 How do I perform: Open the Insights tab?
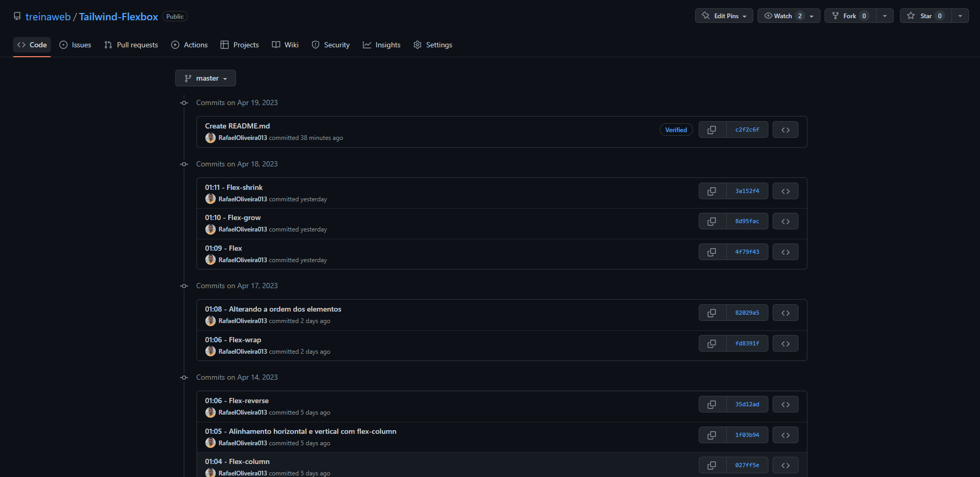click(x=382, y=45)
